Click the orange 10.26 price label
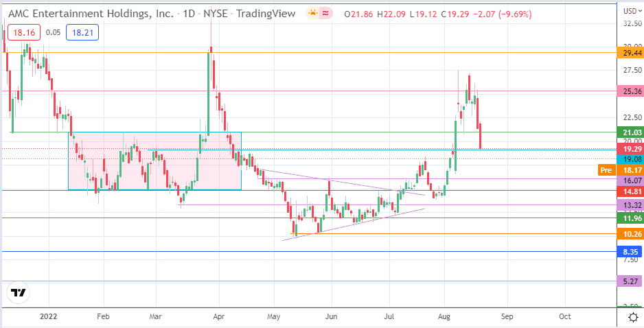644x328 pixels. tap(630, 234)
